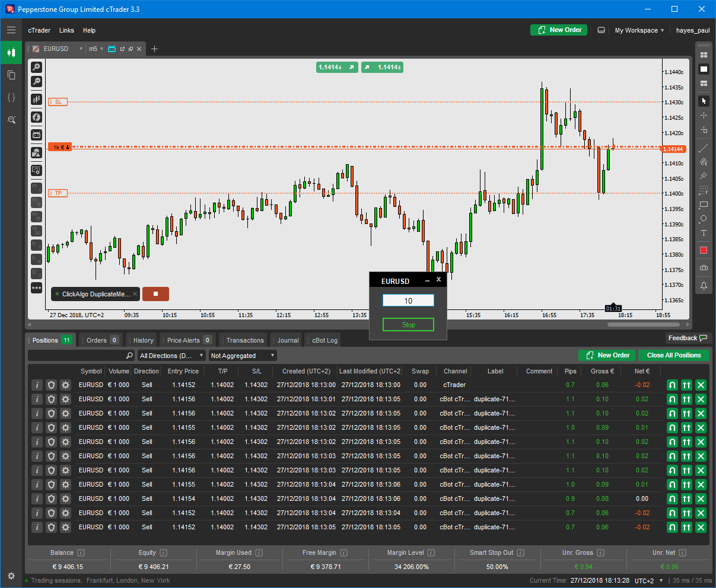This screenshot has width=716, height=588.
Task: Switch chart to m1 timeframe
Action: (36, 188)
